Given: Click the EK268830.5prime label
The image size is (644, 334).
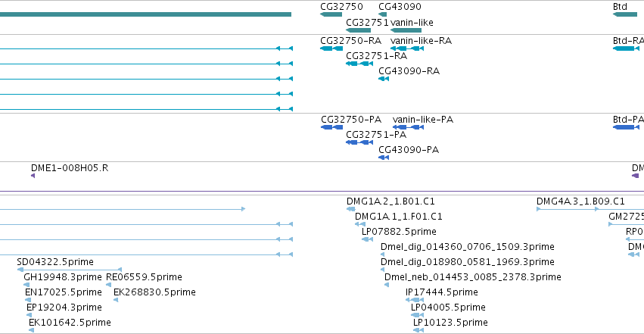Looking at the screenshot, I should coord(154,292).
